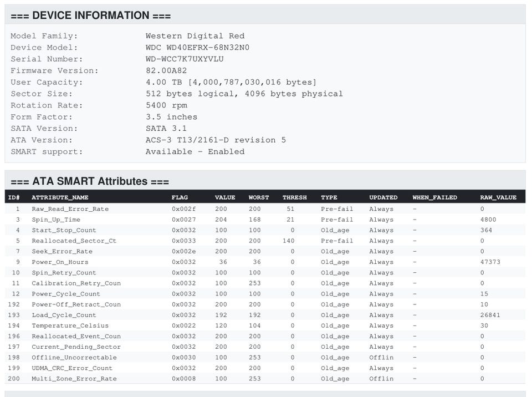Select the Power_Cycle_Count attribute name
Viewport: 532px width, 397px height.
66,294
